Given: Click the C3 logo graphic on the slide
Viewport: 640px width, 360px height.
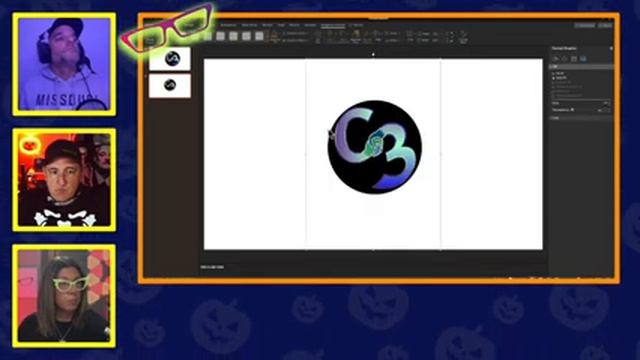Looking at the screenshot, I should click(374, 147).
